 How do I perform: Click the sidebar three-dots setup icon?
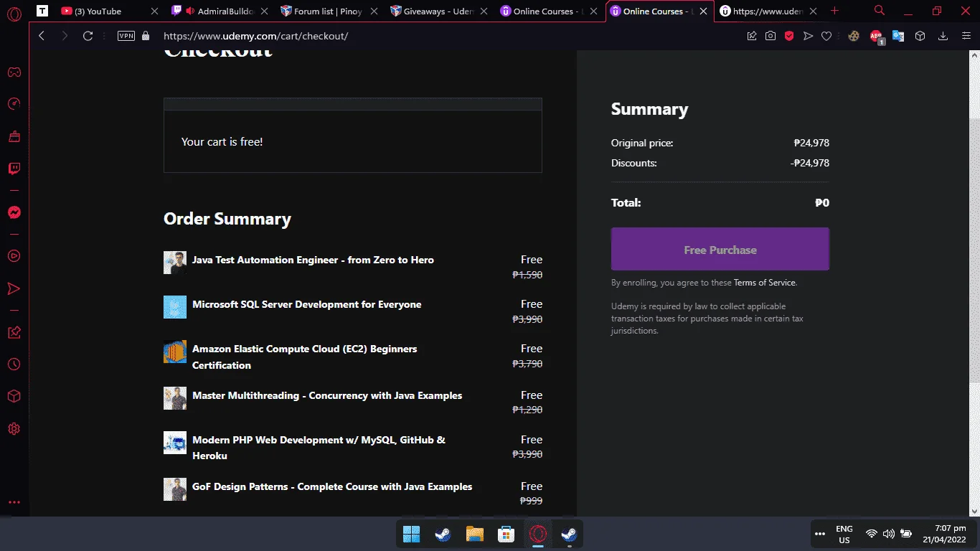click(x=14, y=502)
